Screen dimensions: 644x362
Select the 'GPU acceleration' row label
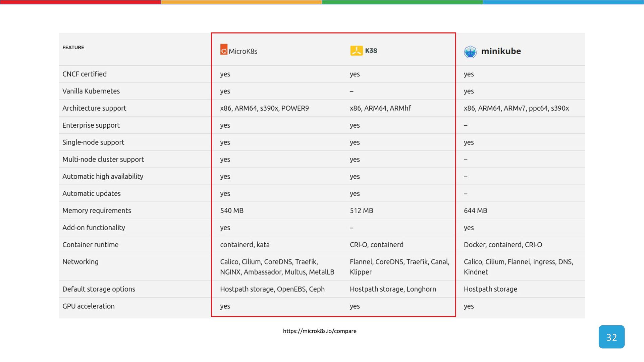(88, 306)
